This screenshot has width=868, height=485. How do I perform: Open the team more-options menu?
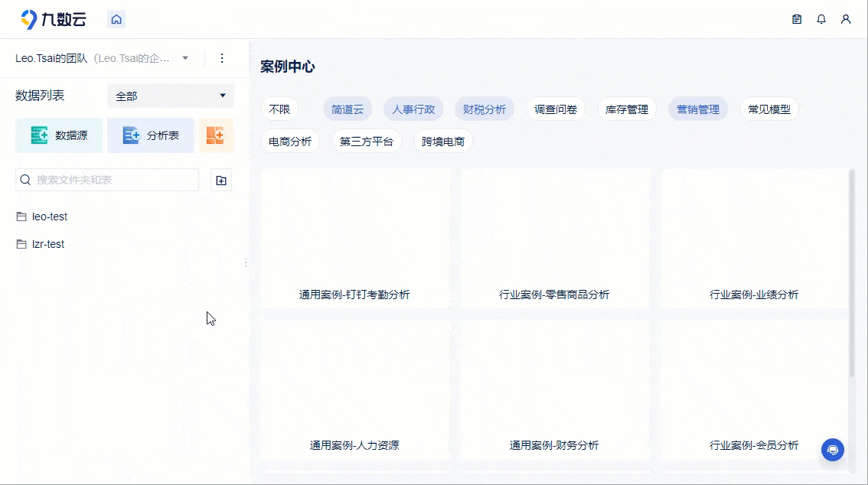coord(222,58)
